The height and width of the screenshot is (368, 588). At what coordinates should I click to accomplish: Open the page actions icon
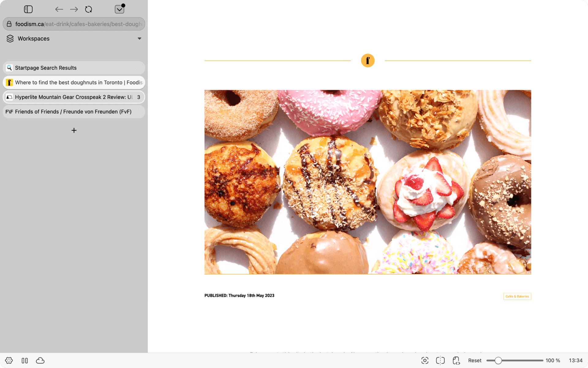pos(456,360)
